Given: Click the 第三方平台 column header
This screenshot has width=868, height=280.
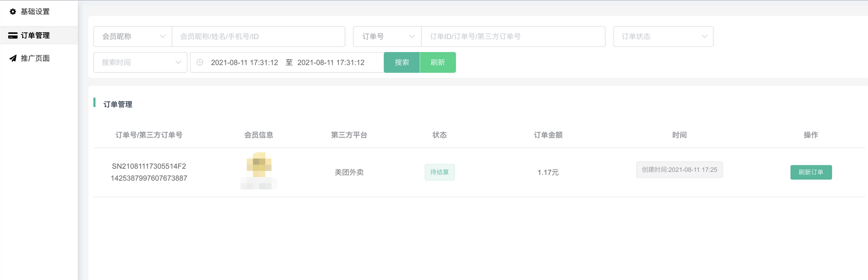Looking at the screenshot, I should point(349,135).
